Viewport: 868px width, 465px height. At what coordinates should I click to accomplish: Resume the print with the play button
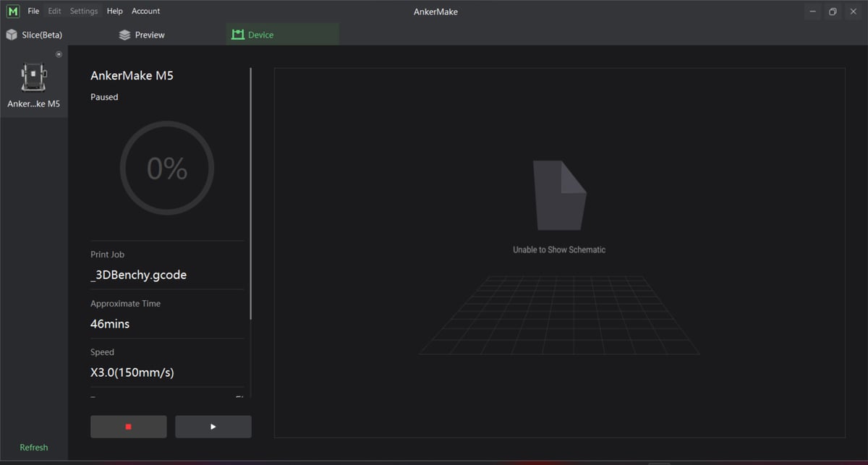pos(213,427)
